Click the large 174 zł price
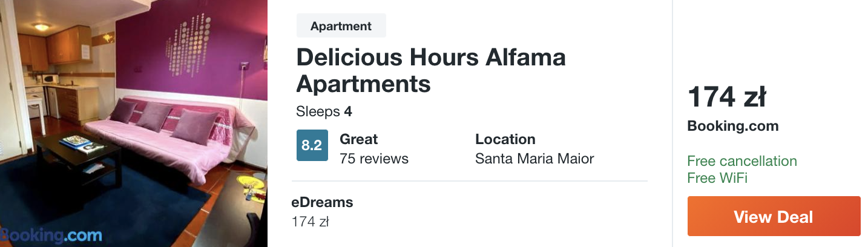The image size is (868, 247). coord(726,97)
